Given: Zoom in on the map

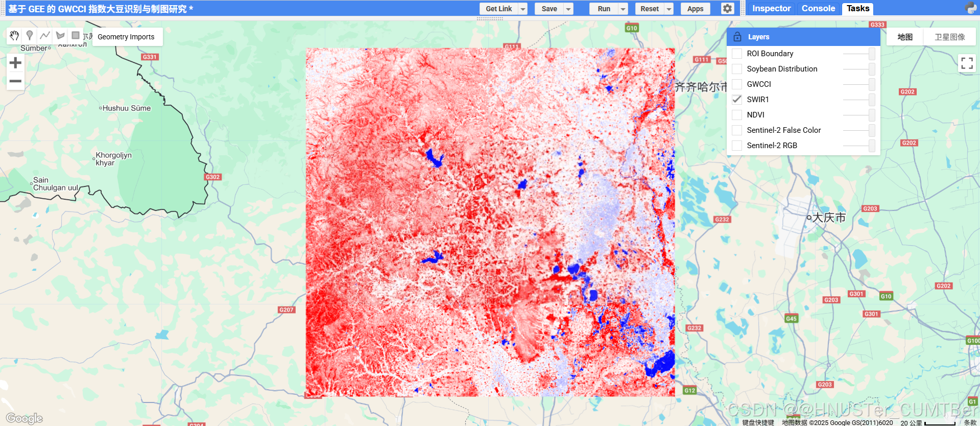Looking at the screenshot, I should click(x=15, y=63).
